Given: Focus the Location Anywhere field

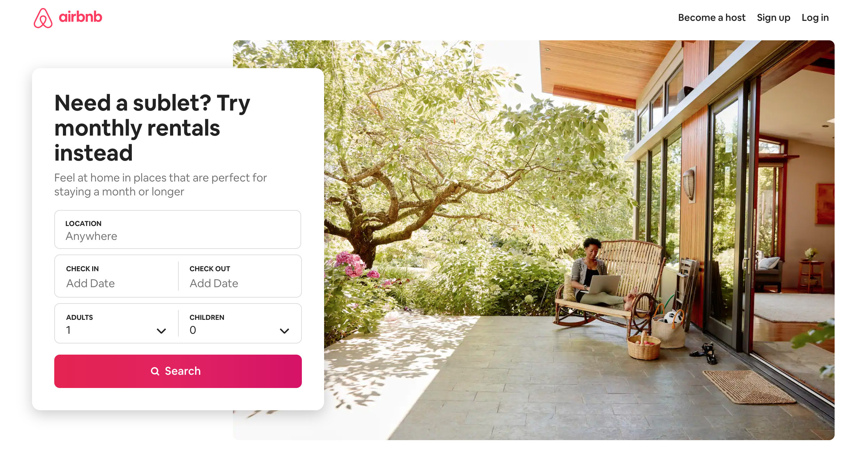Looking at the screenshot, I should 178,229.
